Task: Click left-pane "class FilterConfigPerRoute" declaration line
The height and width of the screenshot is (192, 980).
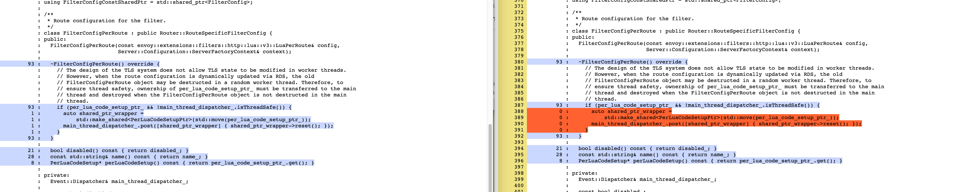Action: 158,33
